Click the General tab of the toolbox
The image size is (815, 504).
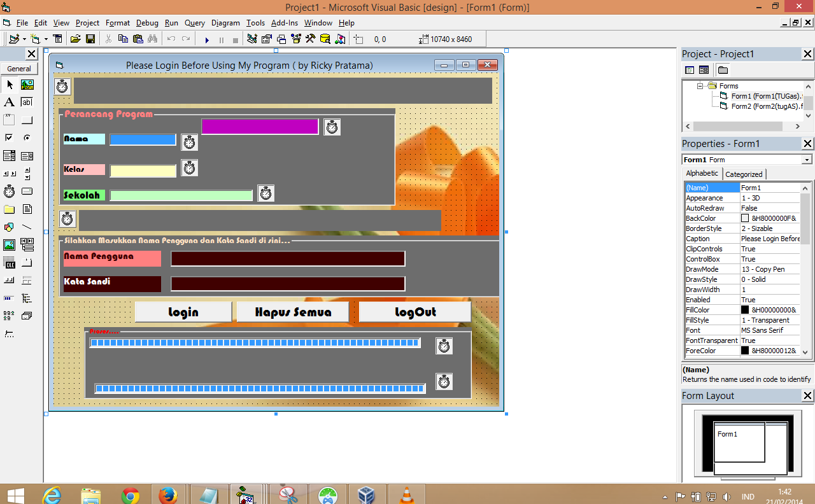19,69
